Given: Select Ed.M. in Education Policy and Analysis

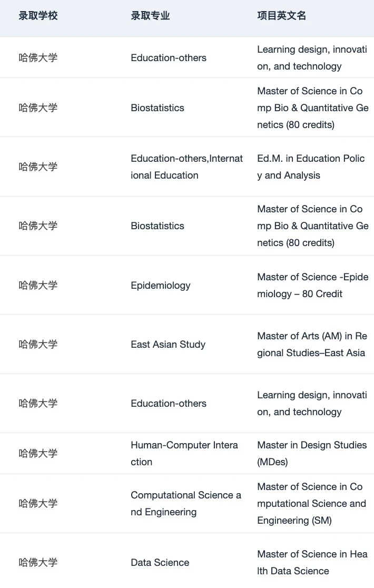Looking at the screenshot, I should click(x=311, y=167).
